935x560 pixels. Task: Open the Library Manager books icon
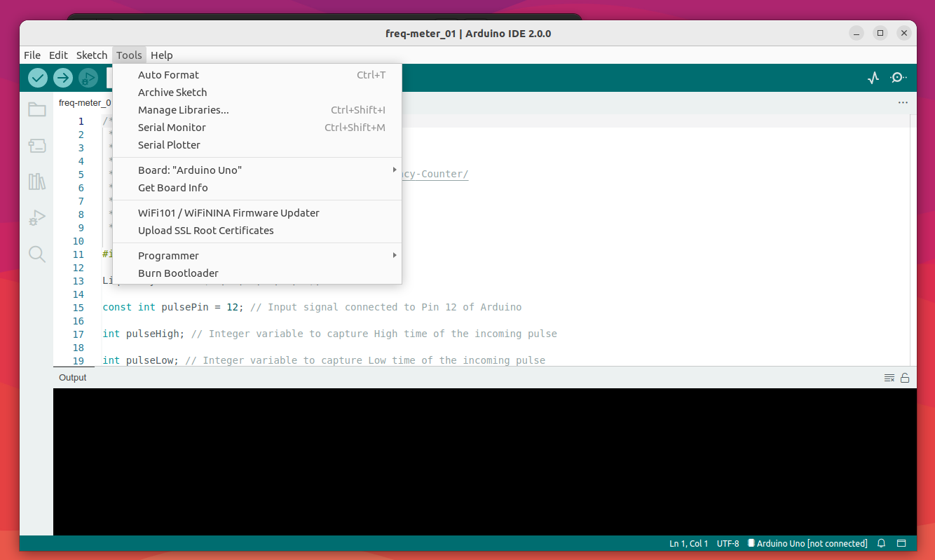point(37,182)
